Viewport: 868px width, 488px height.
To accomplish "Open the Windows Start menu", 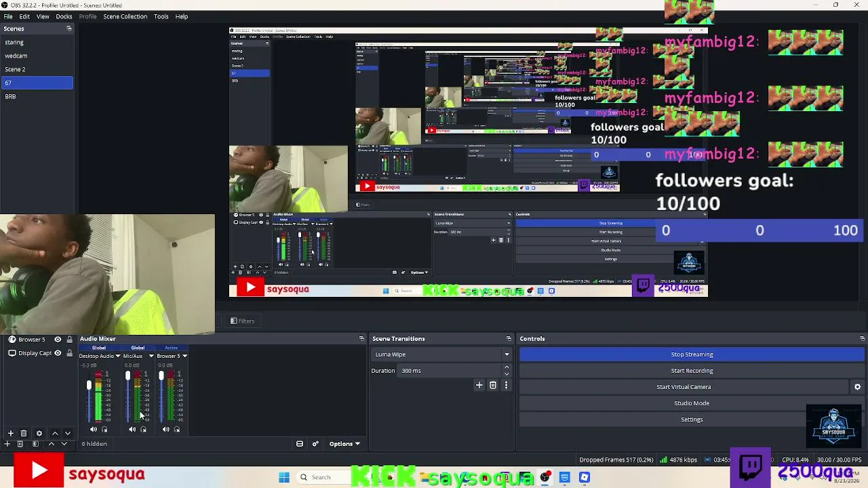I will [284, 477].
